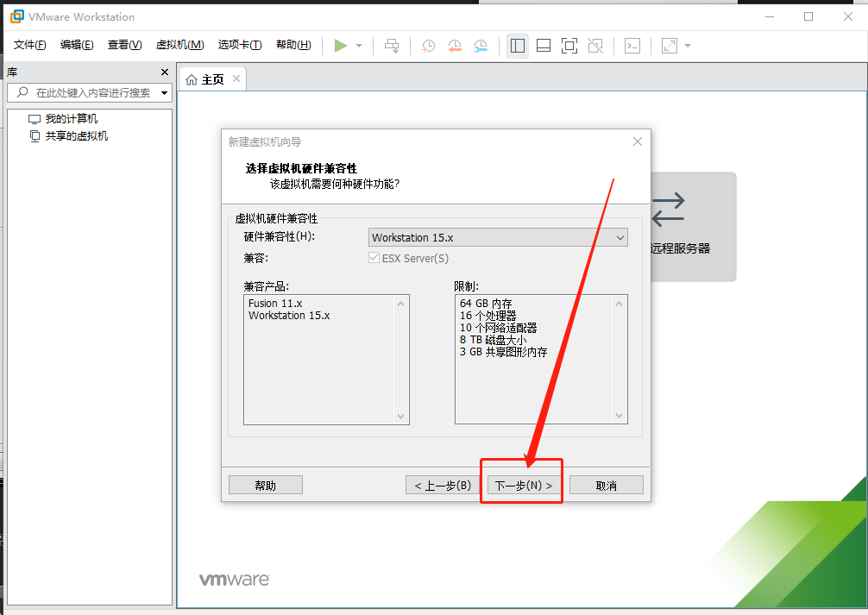Toggle the library sidebar view icon
The width and height of the screenshot is (868, 615).
pyautogui.click(x=518, y=46)
